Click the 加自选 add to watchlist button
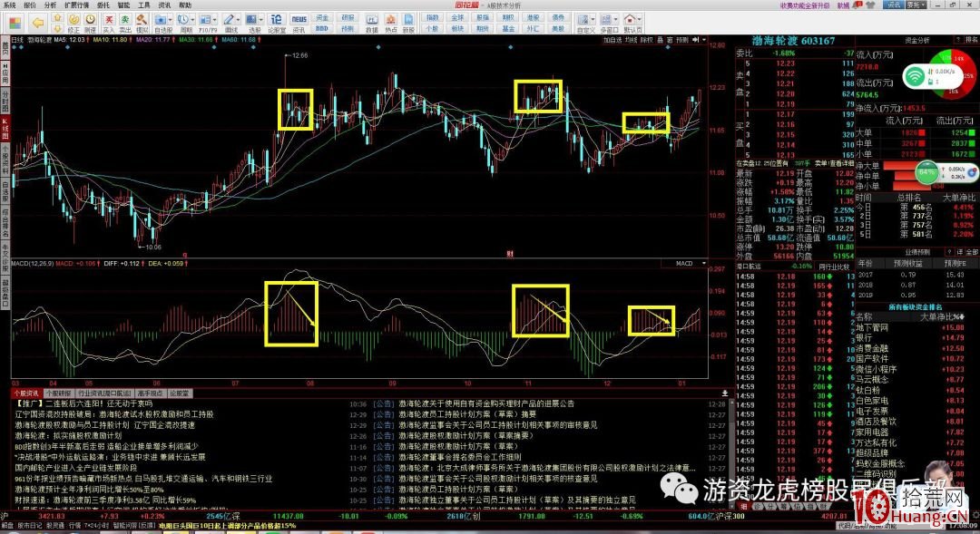 click(612, 40)
